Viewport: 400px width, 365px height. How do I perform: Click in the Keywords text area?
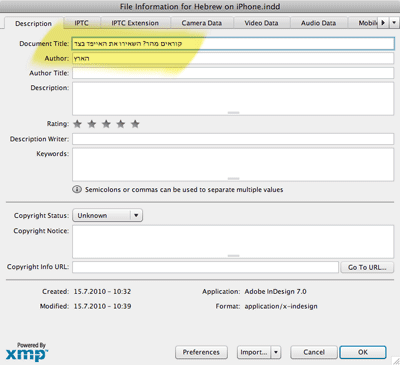(x=233, y=165)
